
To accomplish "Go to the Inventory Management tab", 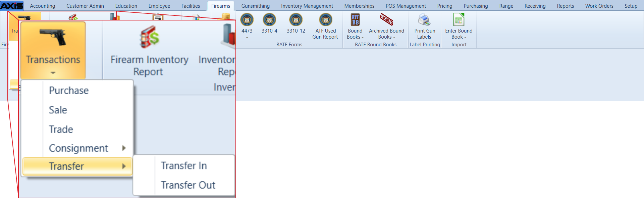I will [307, 6].
